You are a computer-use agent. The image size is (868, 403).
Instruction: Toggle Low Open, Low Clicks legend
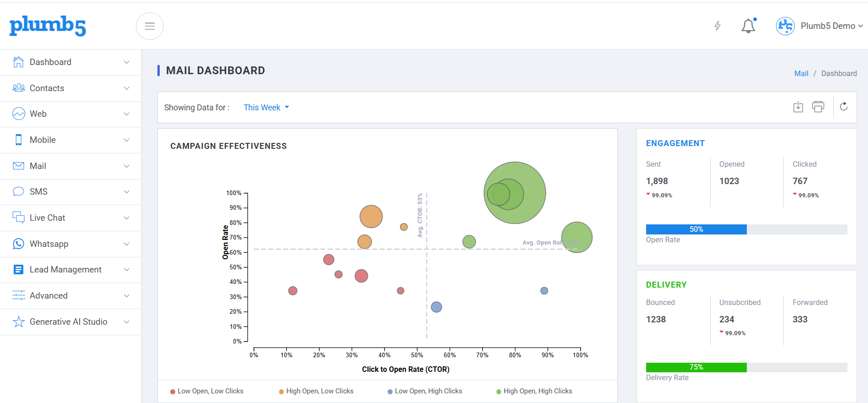(207, 391)
